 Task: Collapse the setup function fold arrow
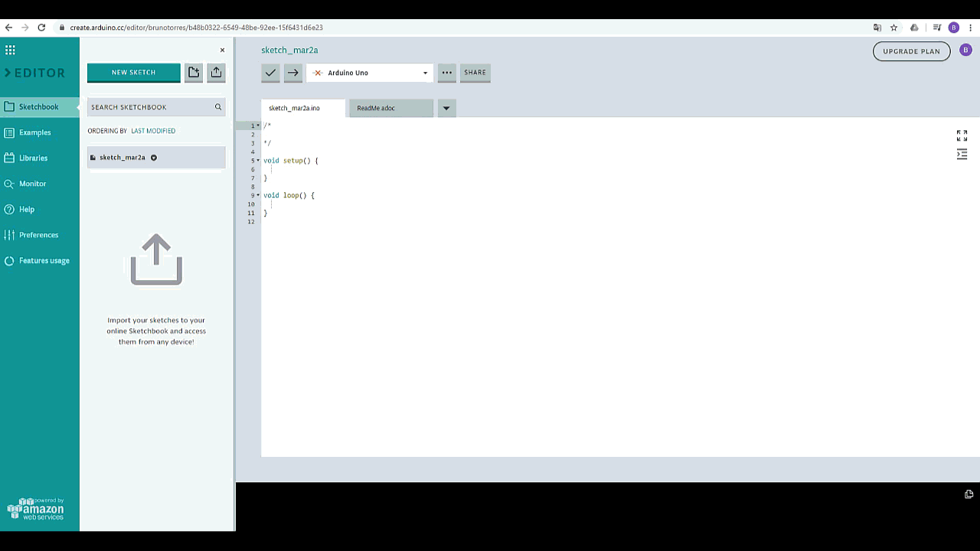click(x=258, y=160)
